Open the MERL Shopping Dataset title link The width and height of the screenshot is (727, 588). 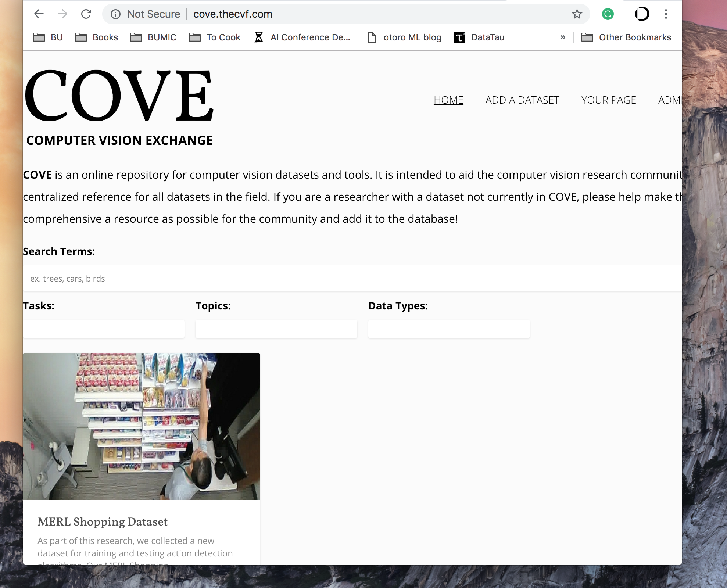[x=103, y=521]
